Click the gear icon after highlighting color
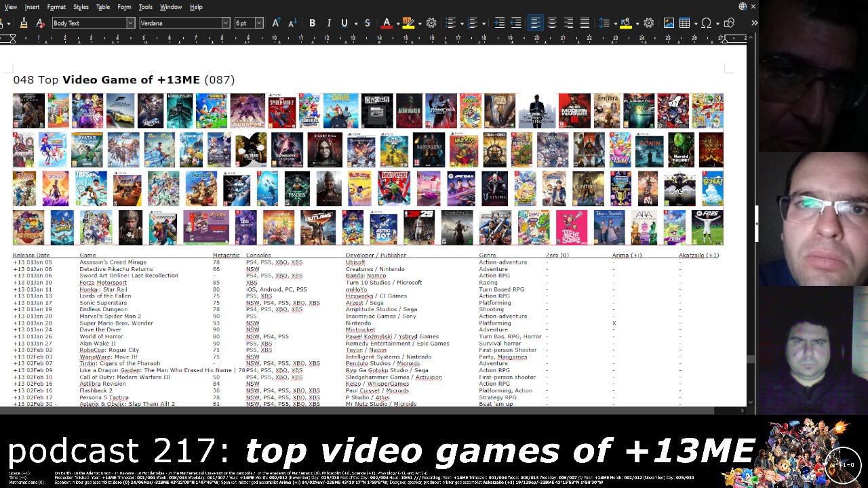The height and width of the screenshot is (488, 868). [431, 23]
